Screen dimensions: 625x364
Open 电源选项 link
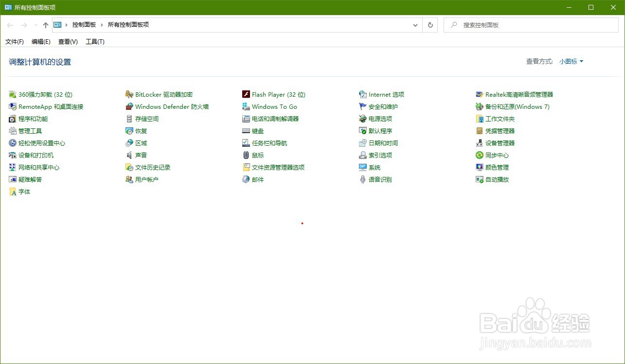click(380, 119)
